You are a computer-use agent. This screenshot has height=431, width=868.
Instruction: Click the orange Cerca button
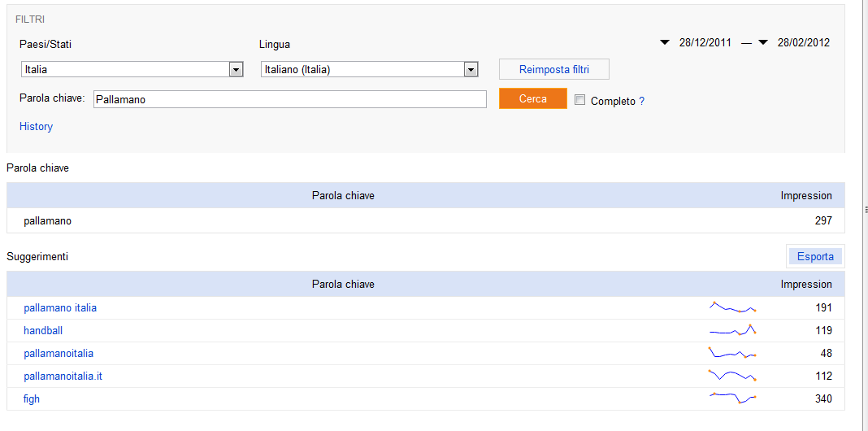coord(533,98)
